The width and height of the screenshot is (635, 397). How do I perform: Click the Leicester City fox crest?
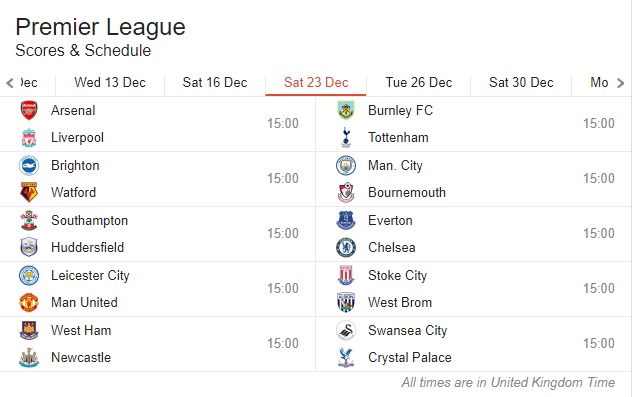(x=29, y=275)
